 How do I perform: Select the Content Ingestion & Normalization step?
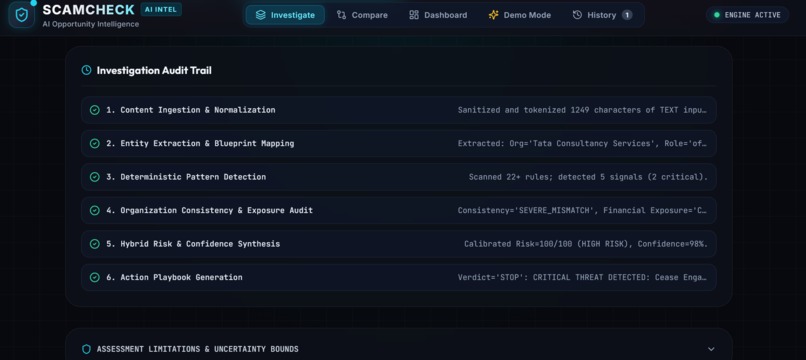pos(398,110)
